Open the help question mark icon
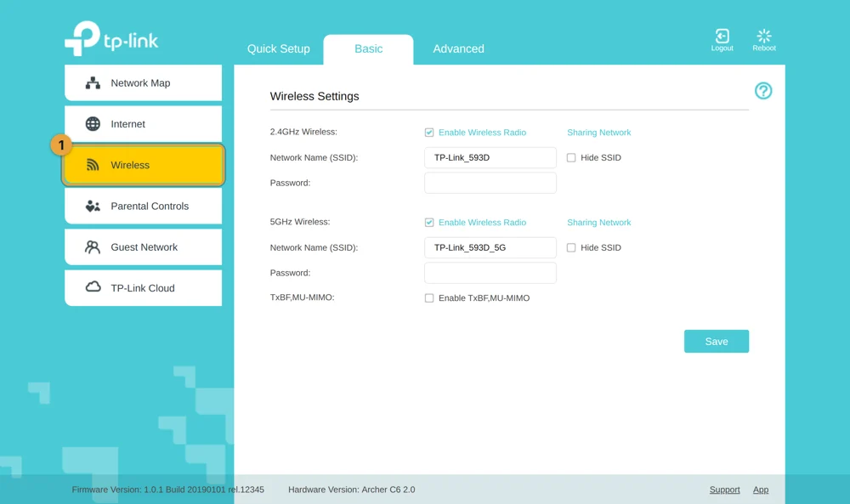850x504 pixels. [763, 90]
